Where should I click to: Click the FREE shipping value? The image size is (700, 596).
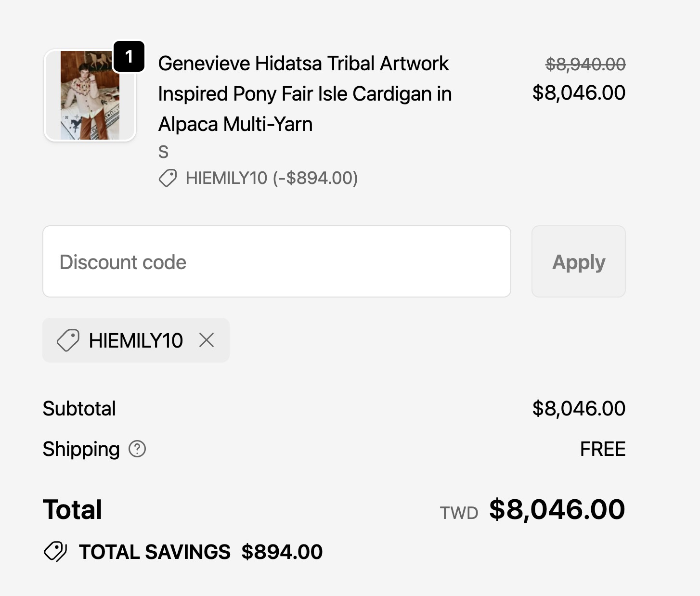tap(602, 449)
